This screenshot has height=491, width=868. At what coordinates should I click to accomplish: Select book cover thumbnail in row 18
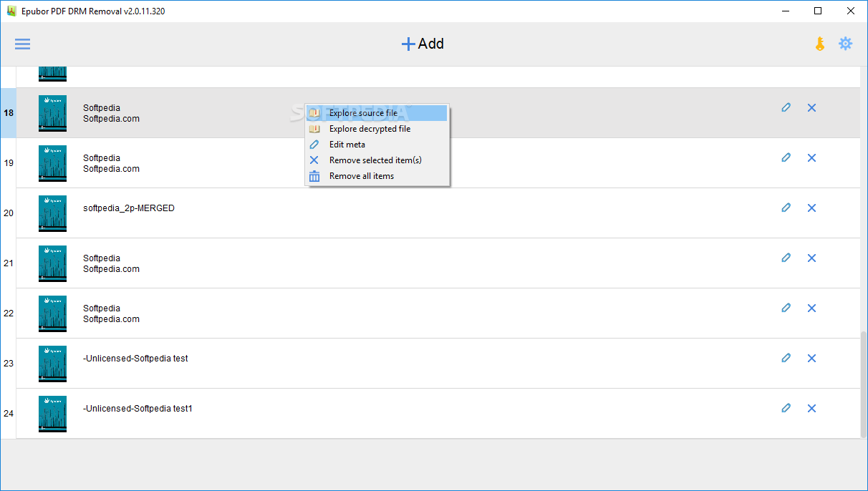point(52,113)
